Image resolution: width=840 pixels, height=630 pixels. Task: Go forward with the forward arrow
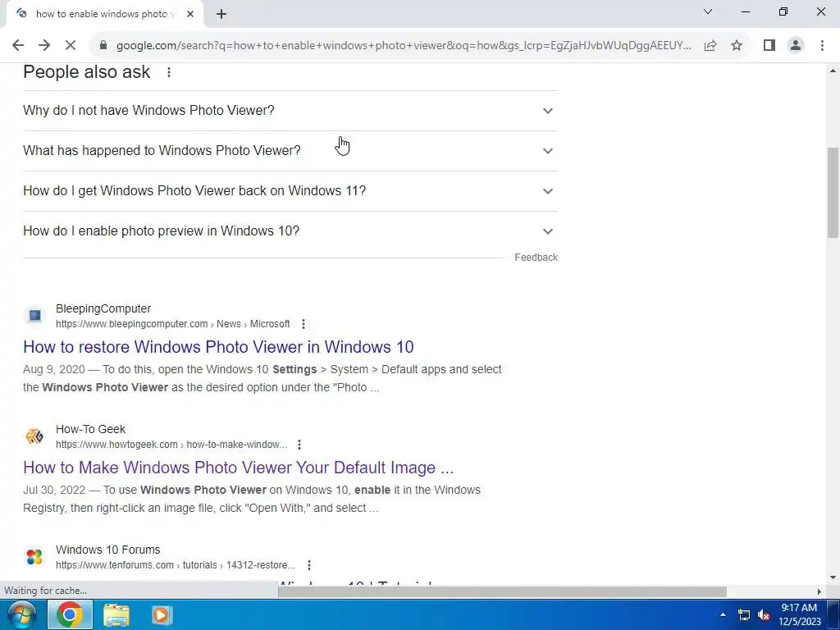click(44, 46)
